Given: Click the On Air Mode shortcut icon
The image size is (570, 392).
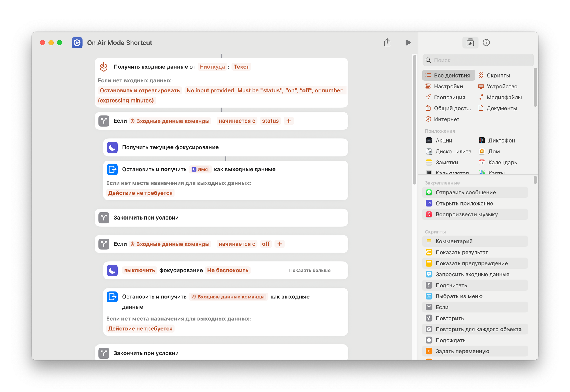Looking at the screenshot, I should pos(77,43).
